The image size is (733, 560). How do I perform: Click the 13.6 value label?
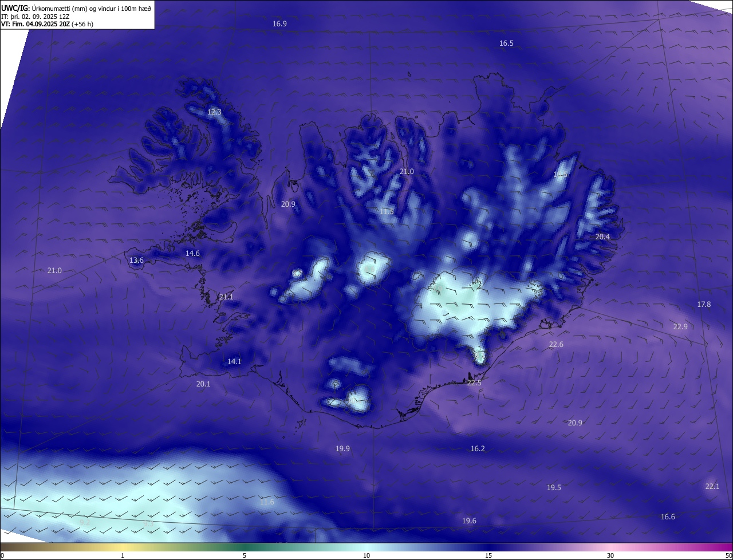click(136, 261)
